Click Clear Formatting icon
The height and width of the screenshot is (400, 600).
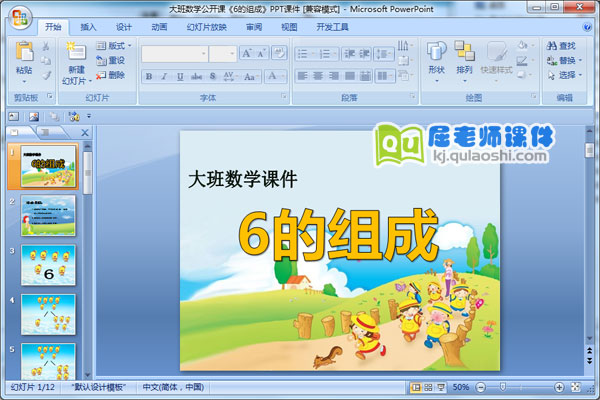coord(279,53)
